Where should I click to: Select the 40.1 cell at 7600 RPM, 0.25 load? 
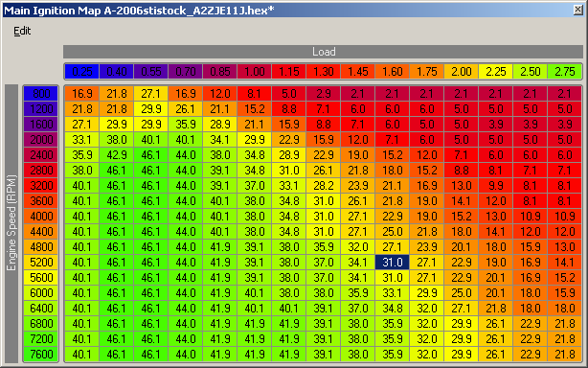(81, 355)
